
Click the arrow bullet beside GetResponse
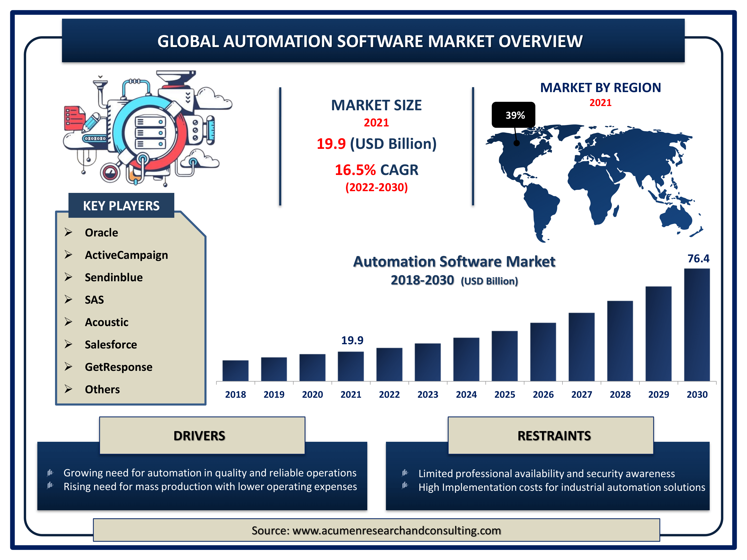pyautogui.click(x=68, y=367)
